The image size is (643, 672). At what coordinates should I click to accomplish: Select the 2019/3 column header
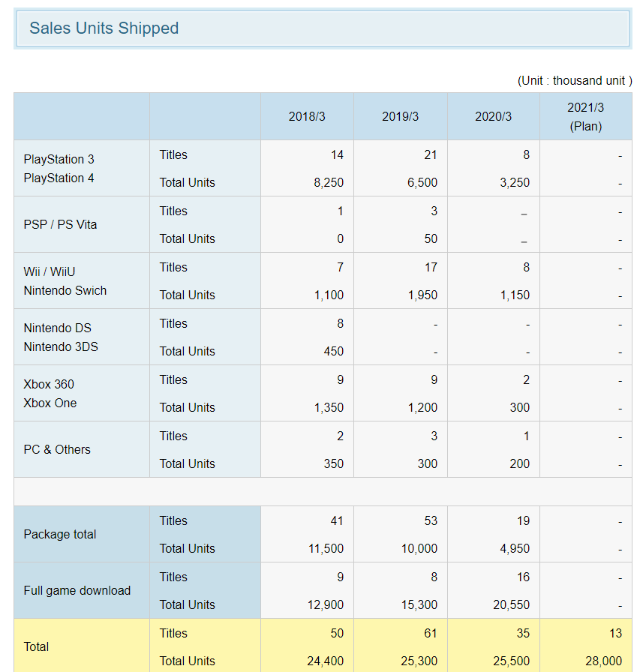401,116
